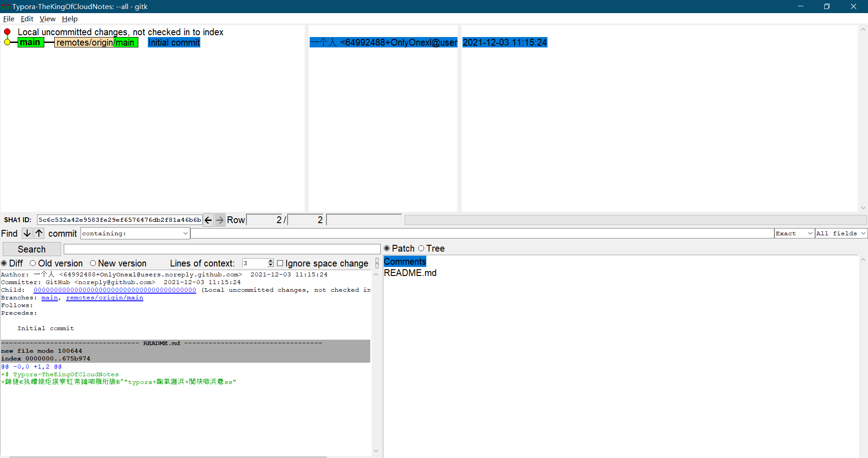868x458 pixels.
Task: Click the current Row number field
Action: click(x=264, y=220)
